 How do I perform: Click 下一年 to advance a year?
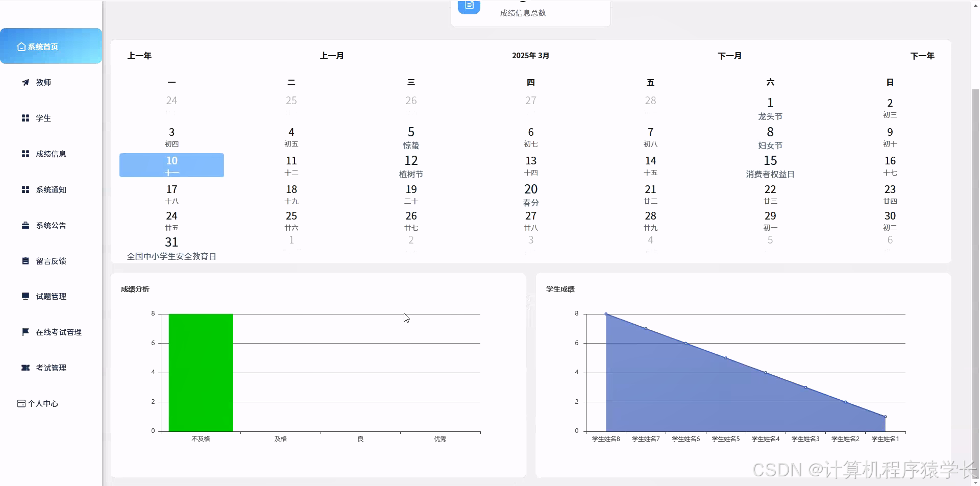tap(922, 56)
